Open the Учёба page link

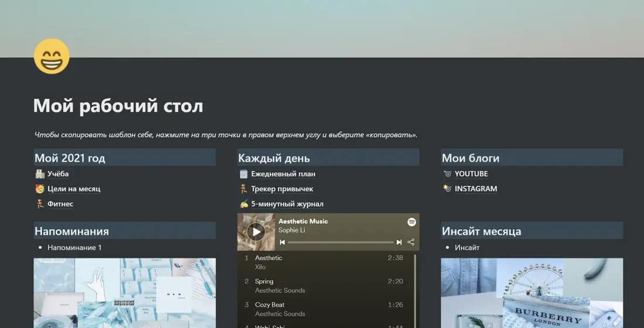point(58,174)
